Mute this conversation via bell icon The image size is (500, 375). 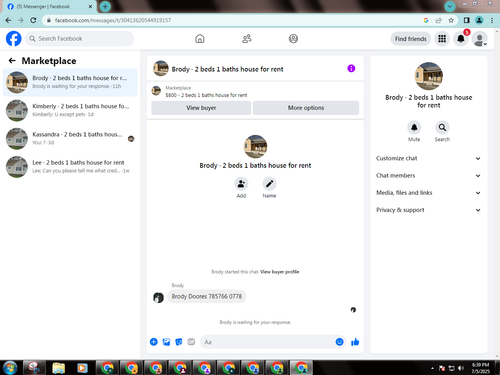414,127
